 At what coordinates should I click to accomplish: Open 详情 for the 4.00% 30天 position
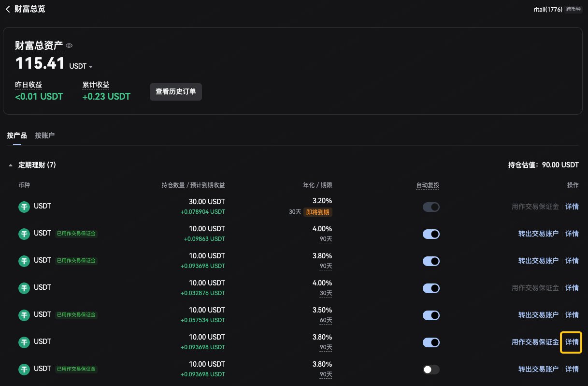pos(572,288)
